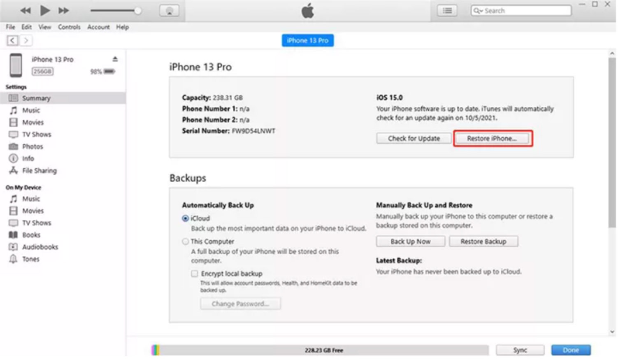Open Movies under On My Device
This screenshot has width=618, height=364.
point(33,211)
